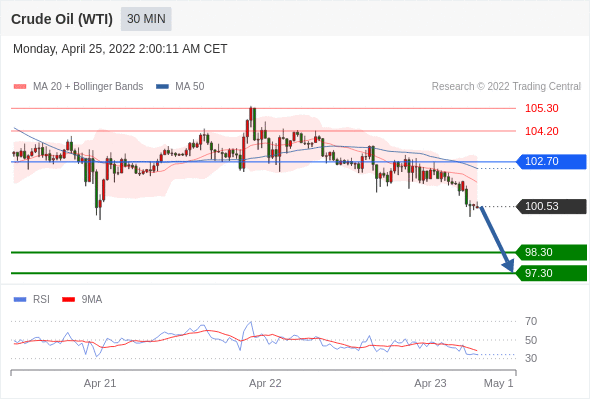Click the Research © 2022 Trading Central text
The image size is (590, 400).
click(506, 87)
